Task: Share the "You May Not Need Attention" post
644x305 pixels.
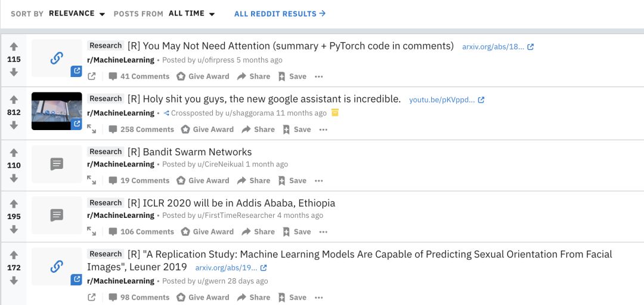Action: click(x=253, y=76)
